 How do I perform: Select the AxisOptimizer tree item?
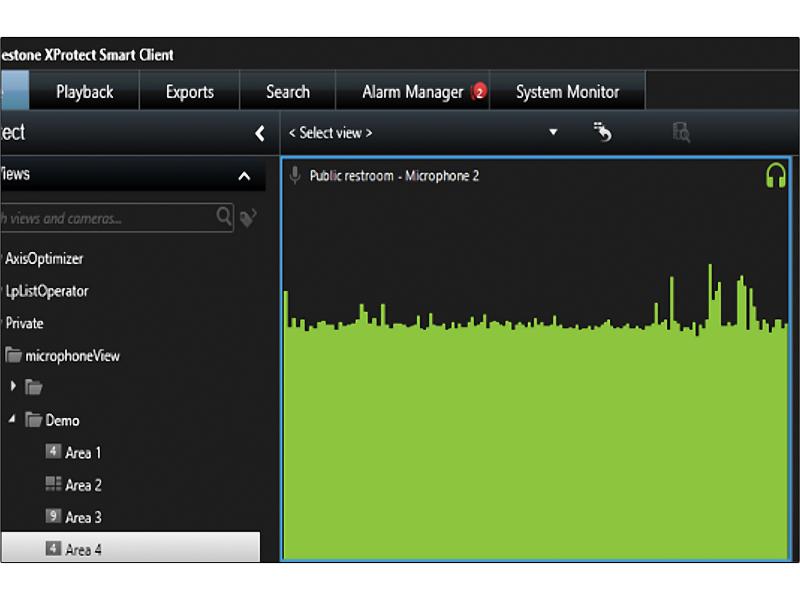point(44,259)
